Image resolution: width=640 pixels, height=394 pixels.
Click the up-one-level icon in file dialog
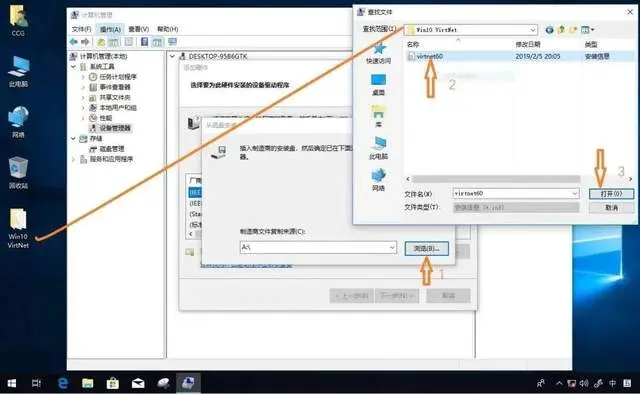click(562, 30)
